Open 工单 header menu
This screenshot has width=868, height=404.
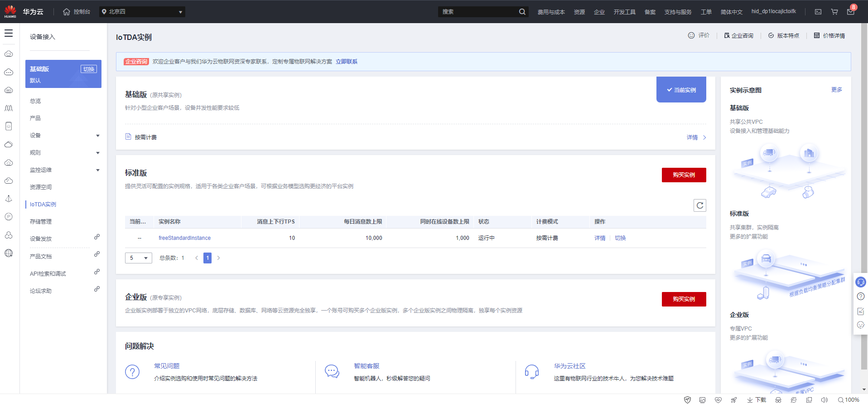tap(706, 12)
